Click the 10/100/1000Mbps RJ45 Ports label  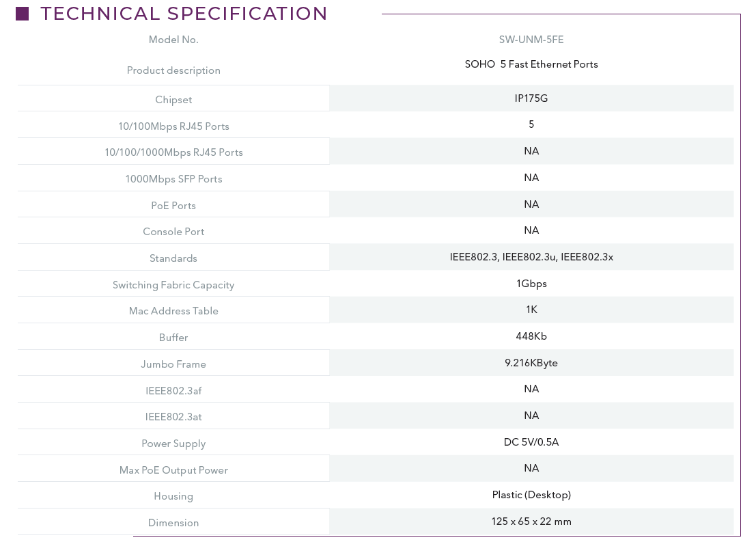point(173,152)
